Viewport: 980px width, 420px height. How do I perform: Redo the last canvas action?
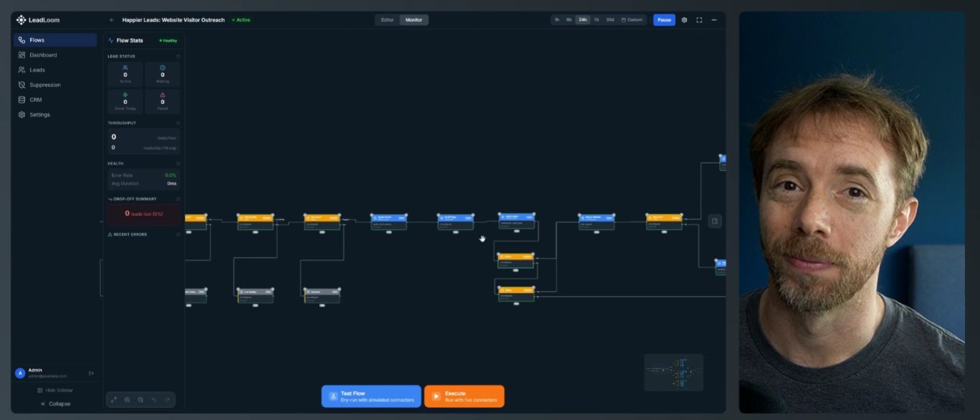pyautogui.click(x=167, y=400)
